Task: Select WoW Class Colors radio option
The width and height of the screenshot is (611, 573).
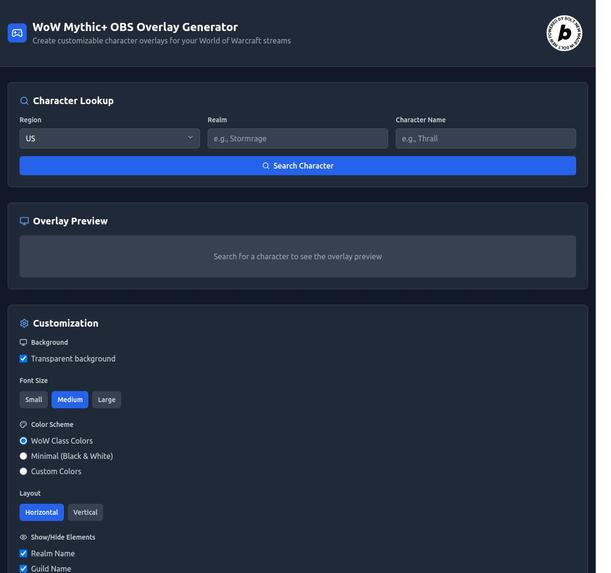Action: pos(23,441)
